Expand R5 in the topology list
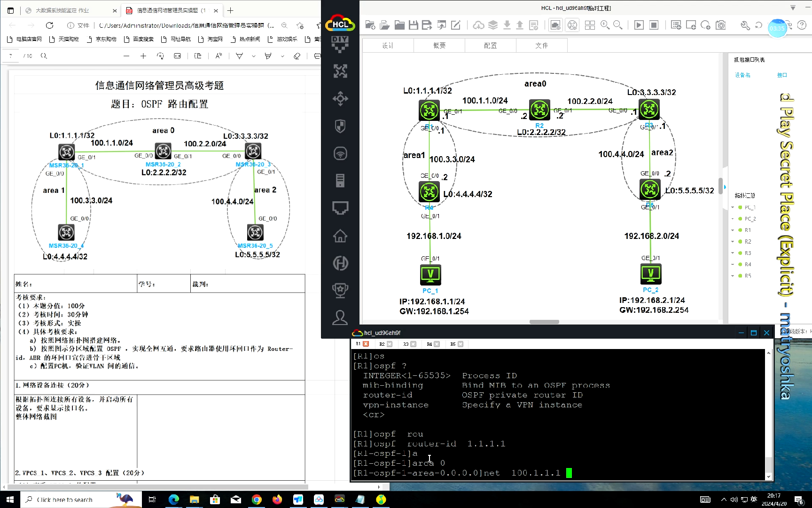 (733, 276)
